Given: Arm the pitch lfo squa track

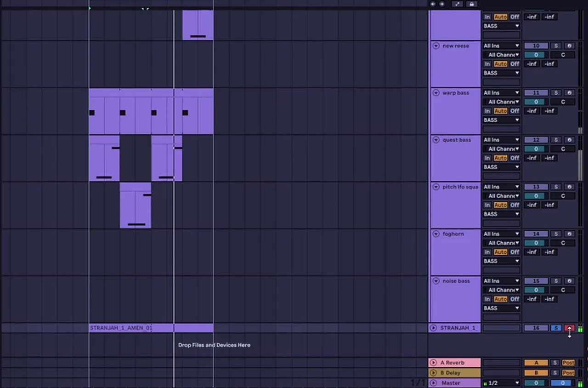Looking at the screenshot, I should (569, 187).
